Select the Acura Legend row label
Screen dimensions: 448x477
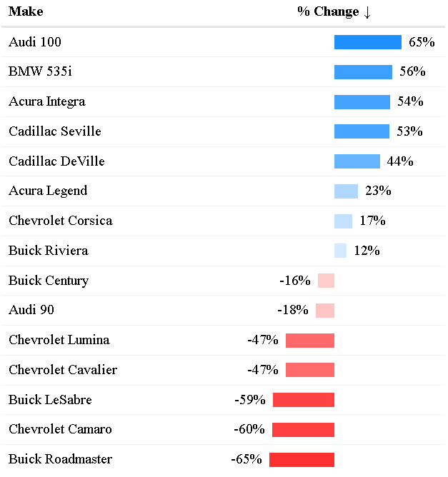(x=48, y=191)
